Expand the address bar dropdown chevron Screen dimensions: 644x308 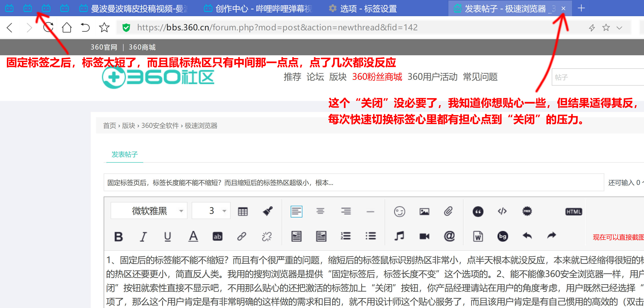pyautogui.click(x=619, y=28)
